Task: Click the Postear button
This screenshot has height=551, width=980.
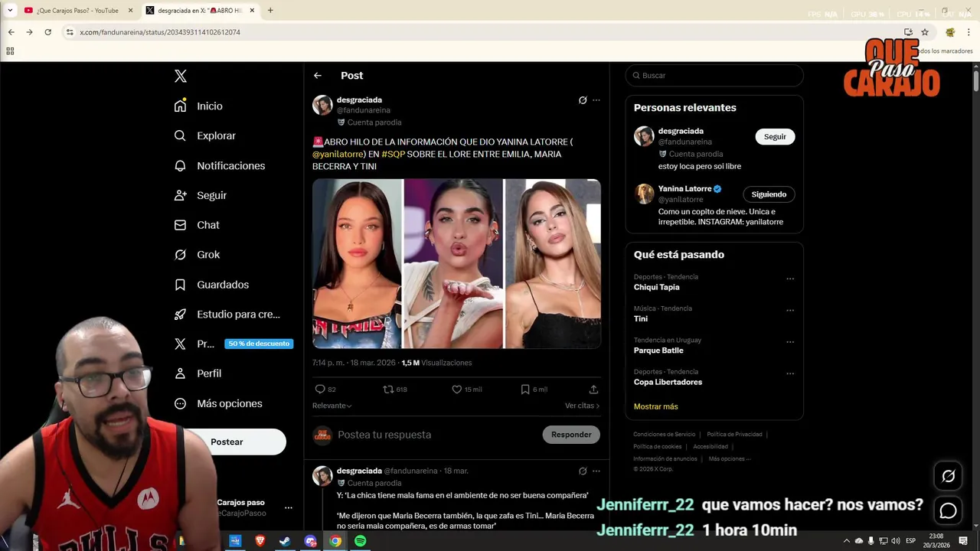Action: 227,442
